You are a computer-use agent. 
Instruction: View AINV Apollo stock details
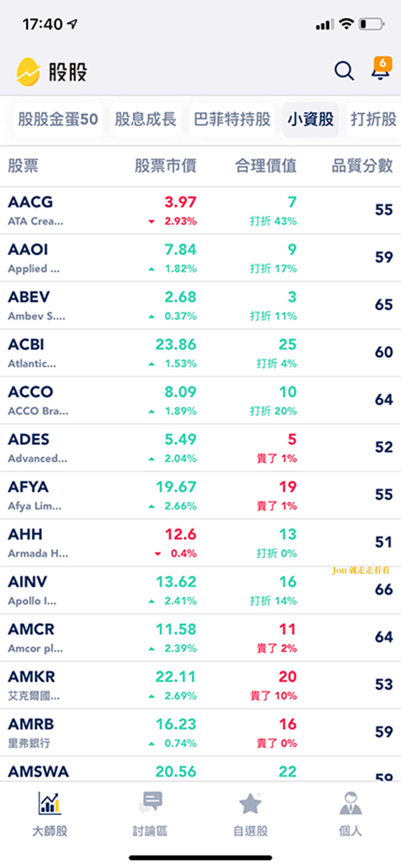200,590
